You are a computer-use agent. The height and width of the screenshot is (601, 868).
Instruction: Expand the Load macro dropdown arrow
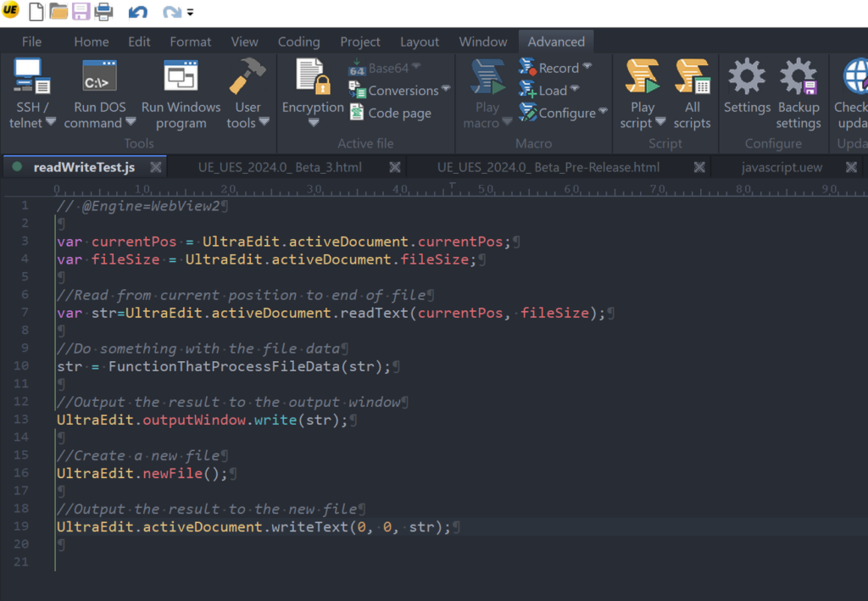575,88
